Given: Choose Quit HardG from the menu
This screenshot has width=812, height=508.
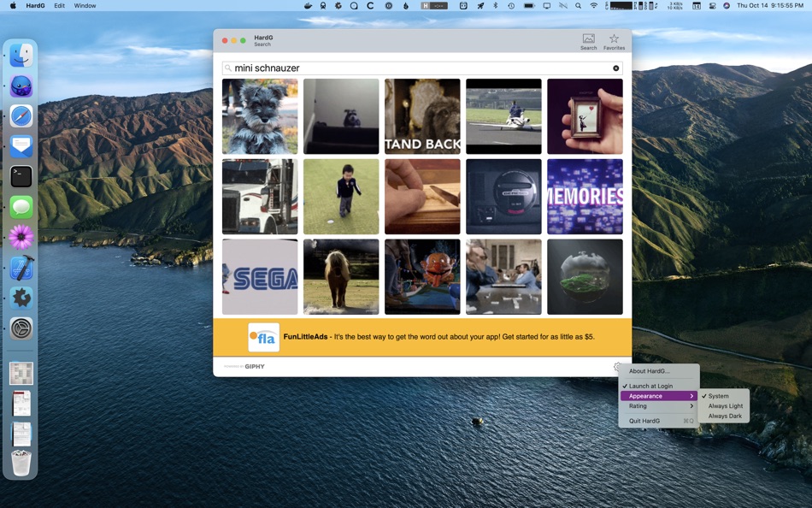Looking at the screenshot, I should click(x=659, y=421).
